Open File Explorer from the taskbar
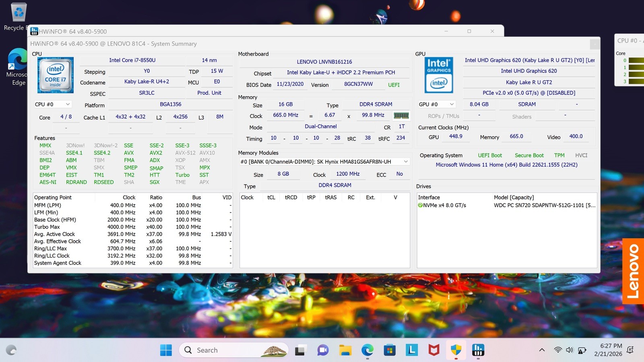Viewport: 644px width, 362px height. point(345,350)
